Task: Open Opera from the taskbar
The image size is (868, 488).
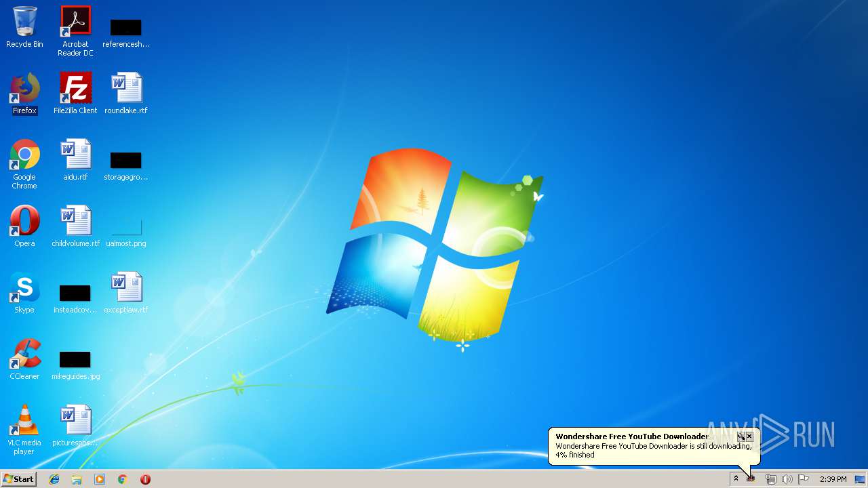Action: coord(145,479)
